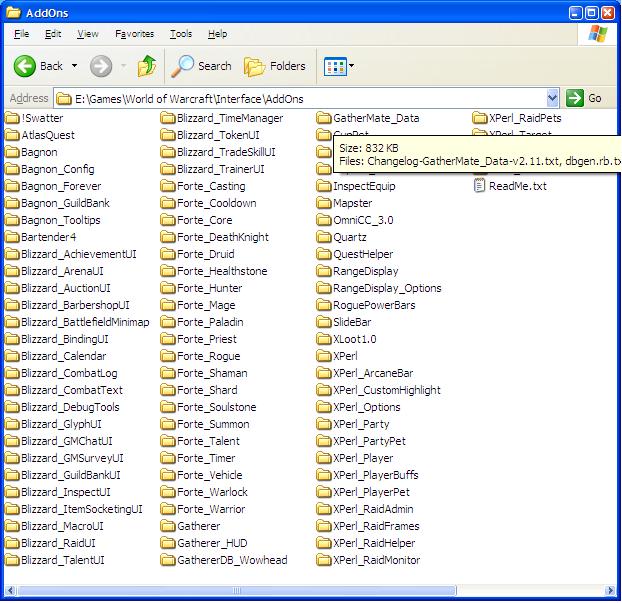Toggle the Folders pane
622x603 pixels.
(275, 66)
